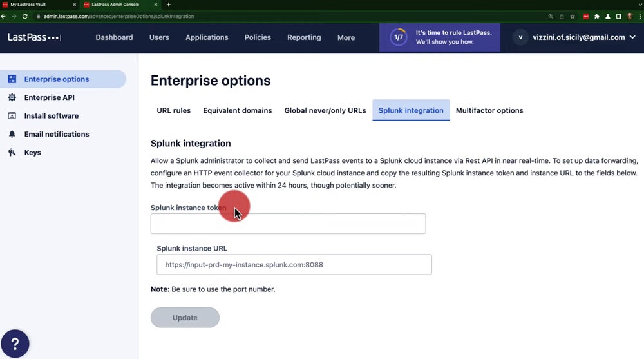
Task: Open the Chrome three-dot menu
Action: pyautogui.click(x=639, y=16)
